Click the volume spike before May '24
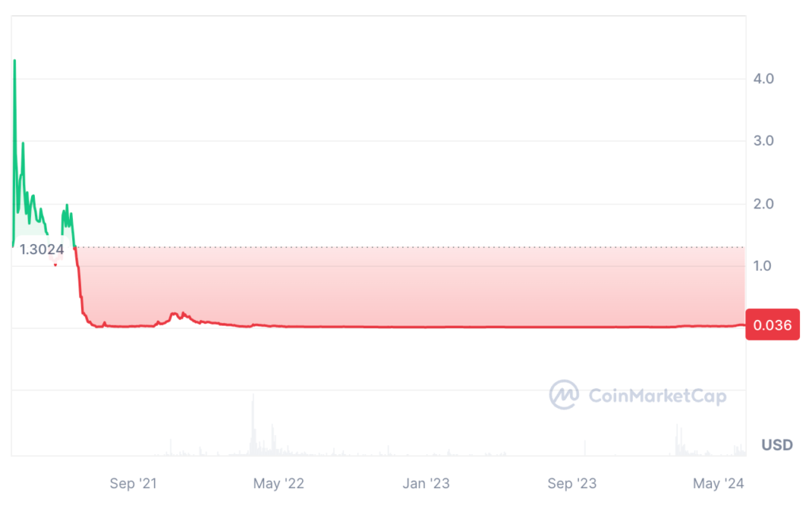Image resolution: width=812 pixels, height=511 pixels. click(678, 432)
